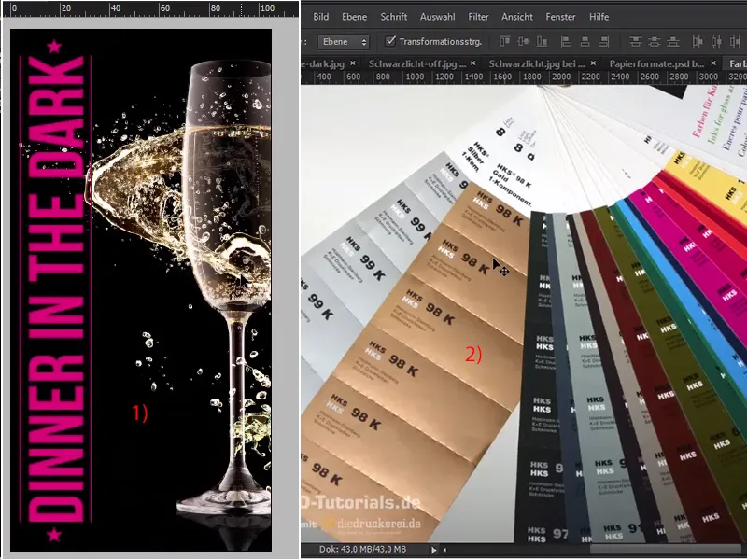Click the align bottom edges icon
Image resolution: width=747 pixels, height=560 pixels.
click(543, 41)
